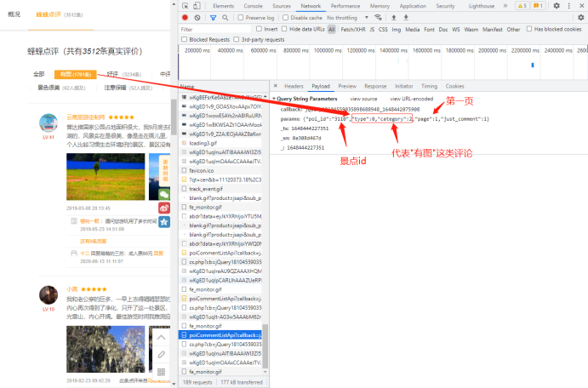The height and width of the screenshot is (388, 588).
Task: Import HAR file upload icon
Action: [394, 17]
